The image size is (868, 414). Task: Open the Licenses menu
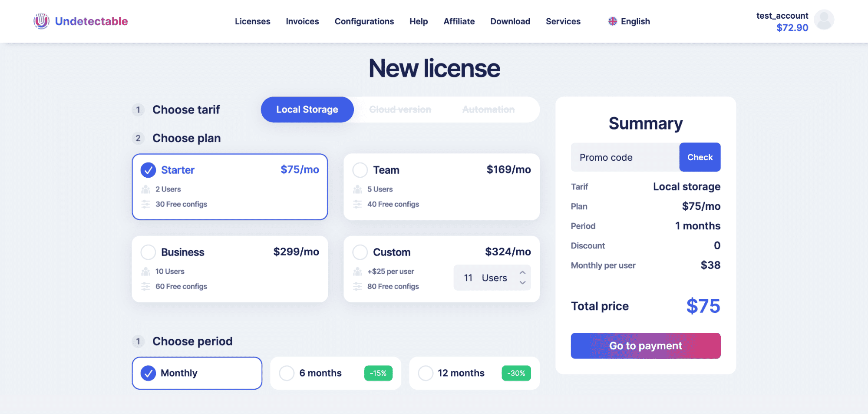[x=252, y=21]
